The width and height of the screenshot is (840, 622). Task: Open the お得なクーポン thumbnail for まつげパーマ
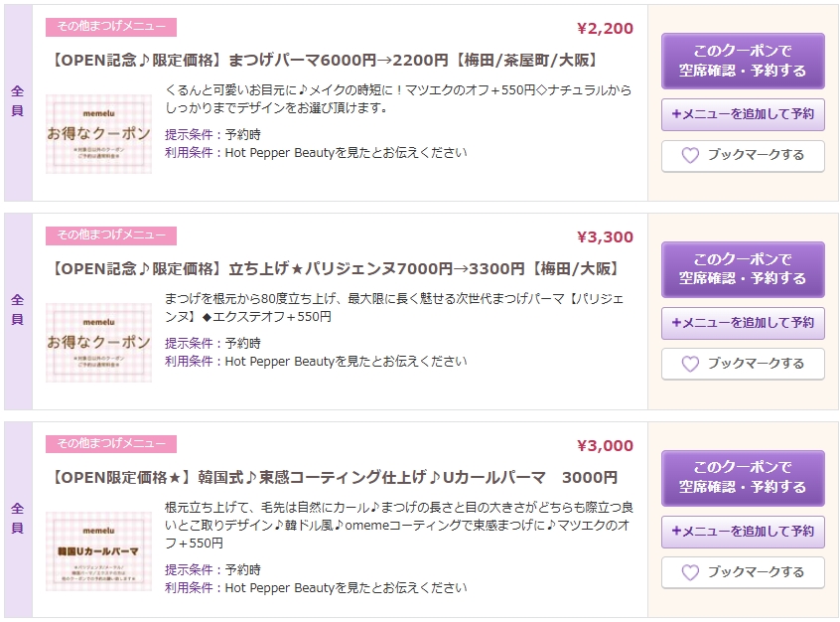(98, 133)
